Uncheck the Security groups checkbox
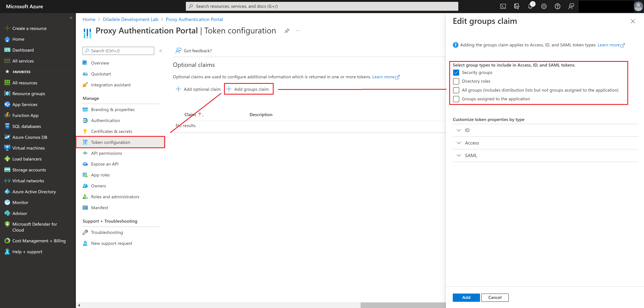The width and height of the screenshot is (644, 308). 456,72
